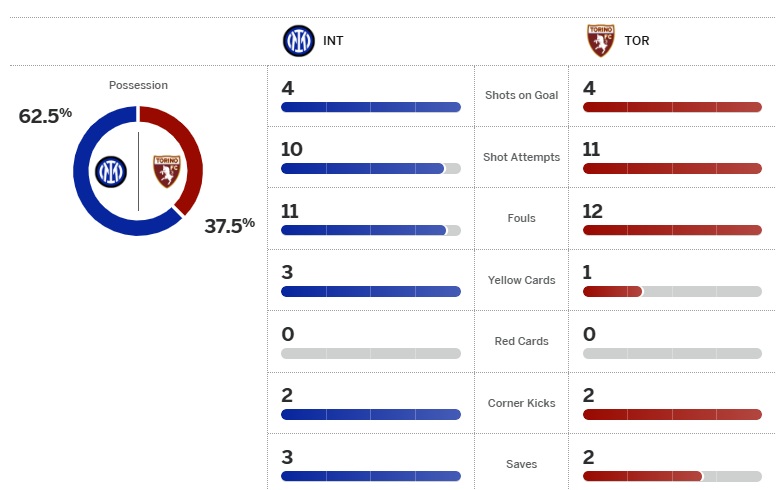Select the Shots on Goal stat label

521,95
